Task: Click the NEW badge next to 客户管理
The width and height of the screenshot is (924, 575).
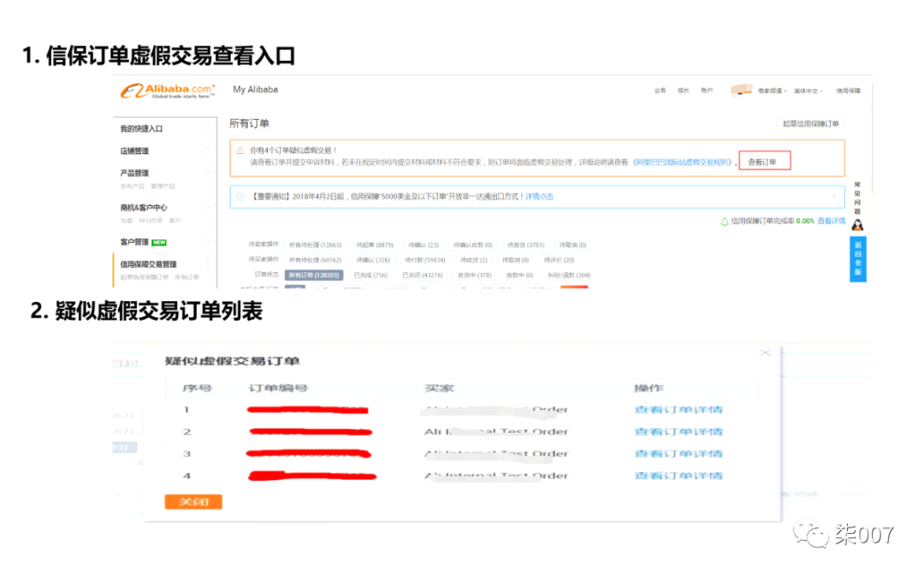Action: click(157, 242)
